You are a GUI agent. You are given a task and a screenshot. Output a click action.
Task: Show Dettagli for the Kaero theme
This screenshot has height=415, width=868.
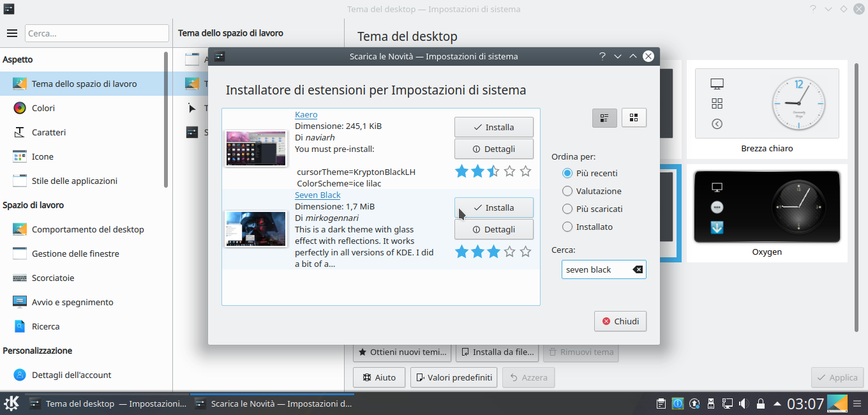point(493,149)
